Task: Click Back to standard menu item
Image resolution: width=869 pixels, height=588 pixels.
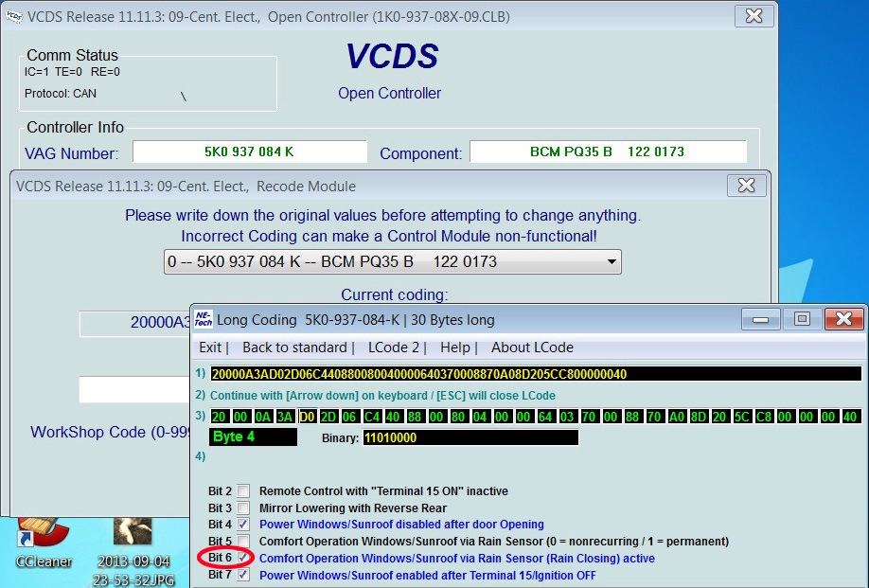Action: 294,347
